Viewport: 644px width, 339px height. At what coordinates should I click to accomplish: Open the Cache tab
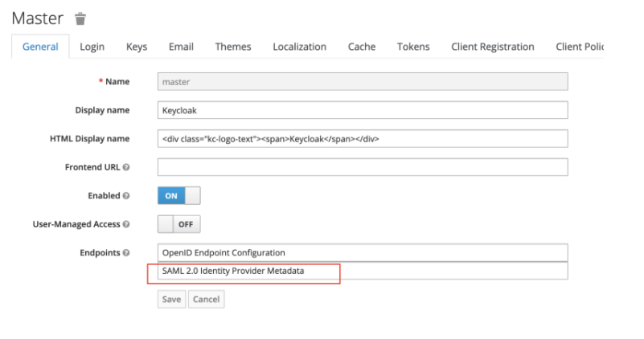click(x=362, y=47)
